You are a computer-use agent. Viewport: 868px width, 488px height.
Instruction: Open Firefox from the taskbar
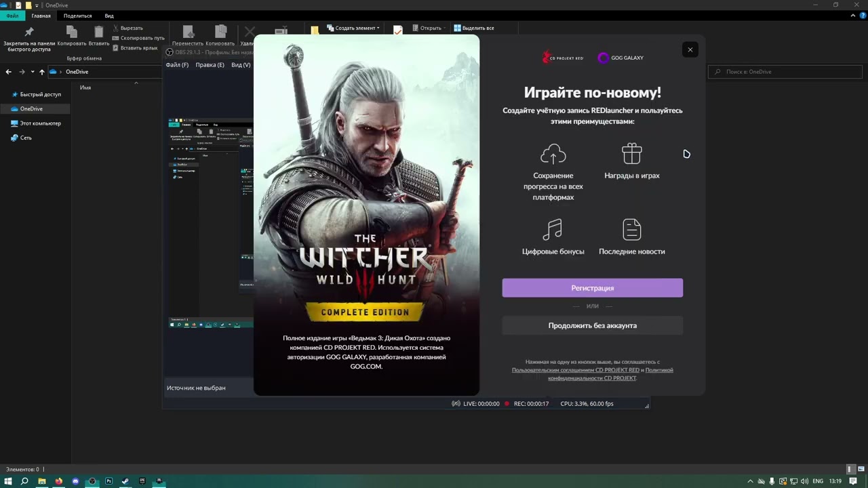58,481
